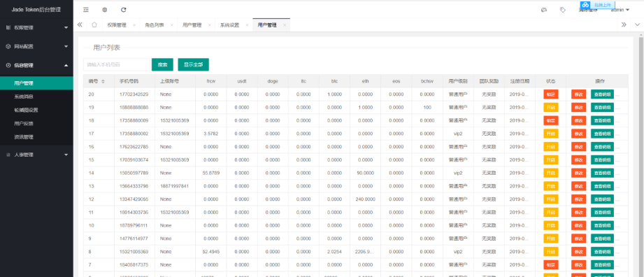Click the refresh icon in the header
This screenshot has width=644, height=277.
(124, 10)
